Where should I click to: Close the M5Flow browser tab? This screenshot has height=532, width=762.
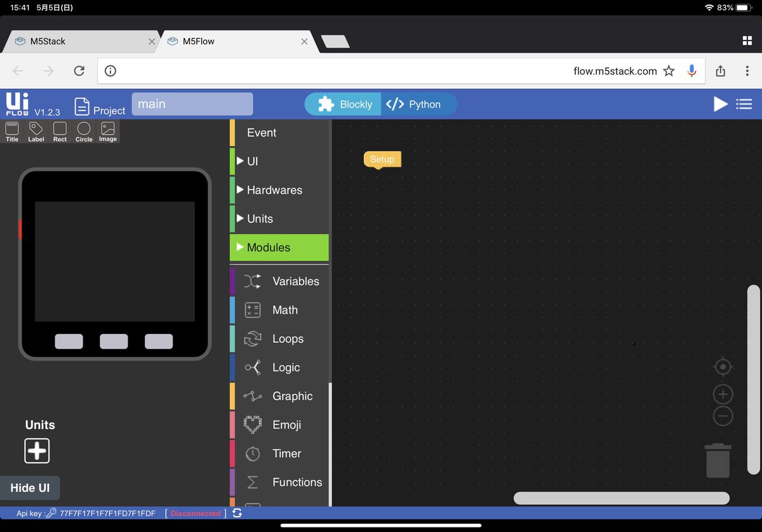click(304, 41)
